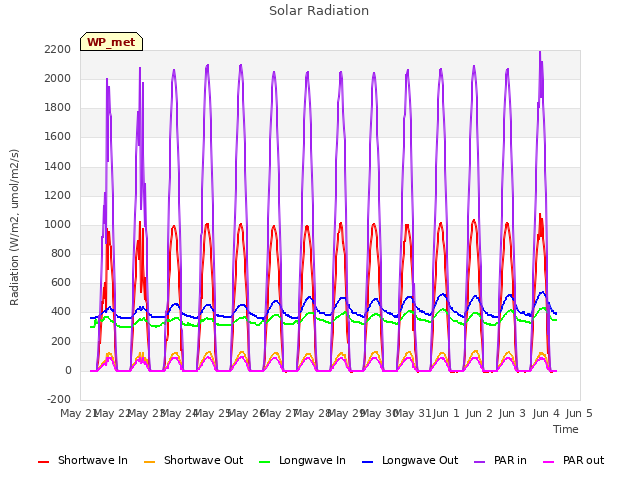Click the y-axis label 1200

point(58,195)
